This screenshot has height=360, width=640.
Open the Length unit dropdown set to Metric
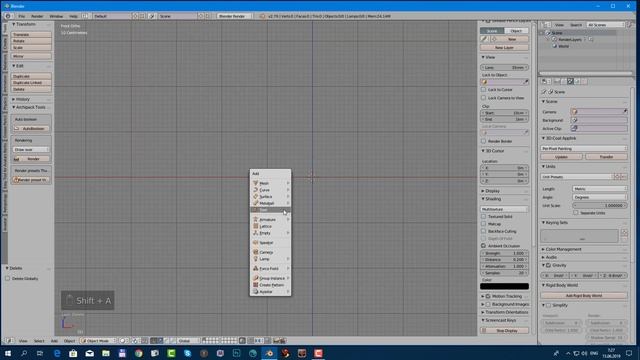click(600, 189)
